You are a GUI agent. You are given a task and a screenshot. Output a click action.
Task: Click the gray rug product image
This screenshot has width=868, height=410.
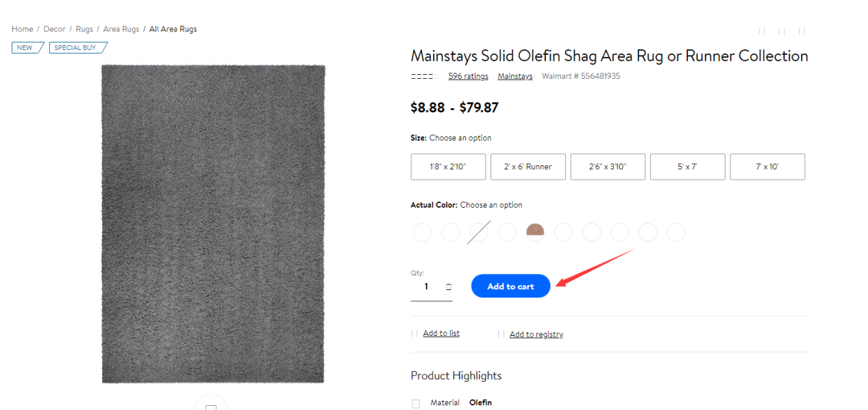click(x=213, y=224)
